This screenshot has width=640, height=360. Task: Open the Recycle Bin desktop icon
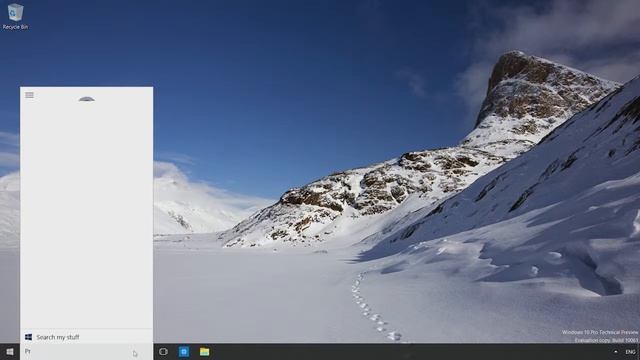pos(15,16)
